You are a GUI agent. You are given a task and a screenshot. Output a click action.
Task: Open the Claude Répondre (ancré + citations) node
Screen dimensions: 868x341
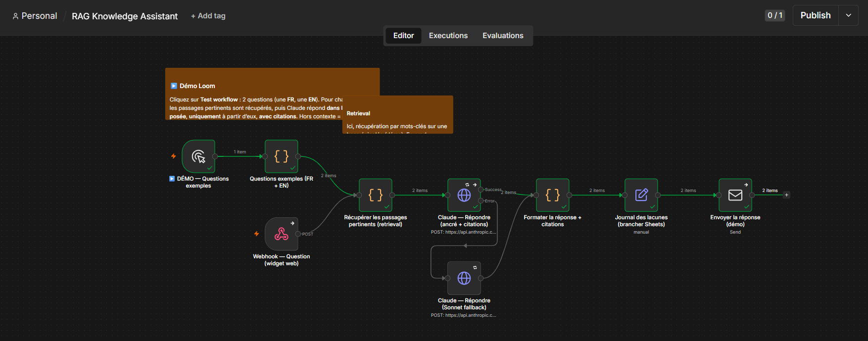[x=464, y=195]
